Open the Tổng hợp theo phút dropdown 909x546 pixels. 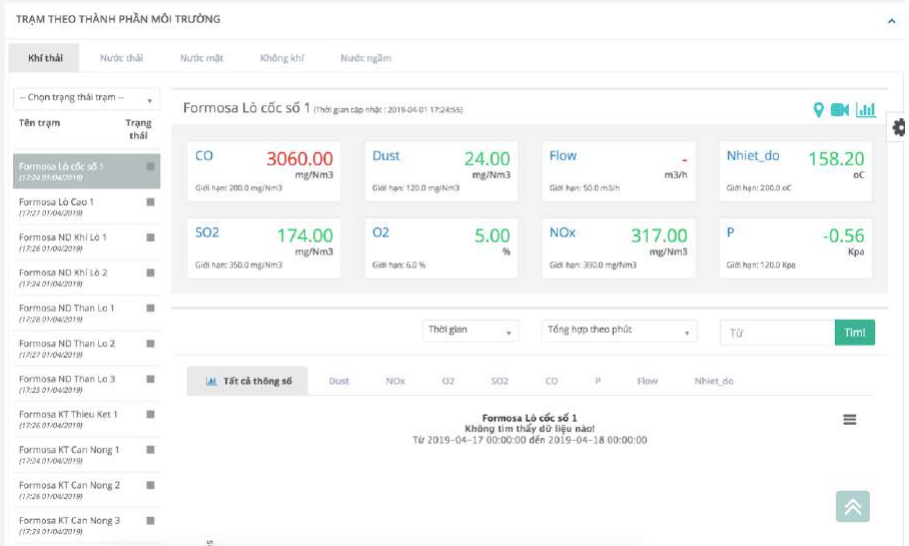point(619,330)
